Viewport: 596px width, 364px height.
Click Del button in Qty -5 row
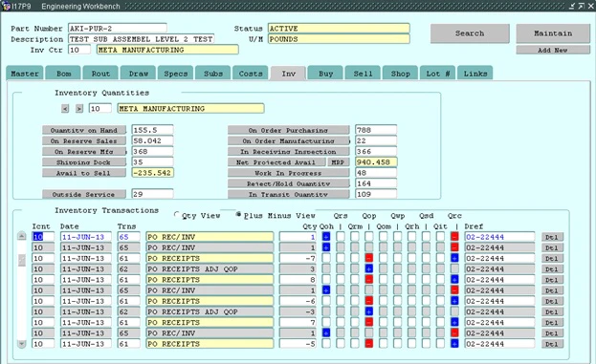point(552,344)
